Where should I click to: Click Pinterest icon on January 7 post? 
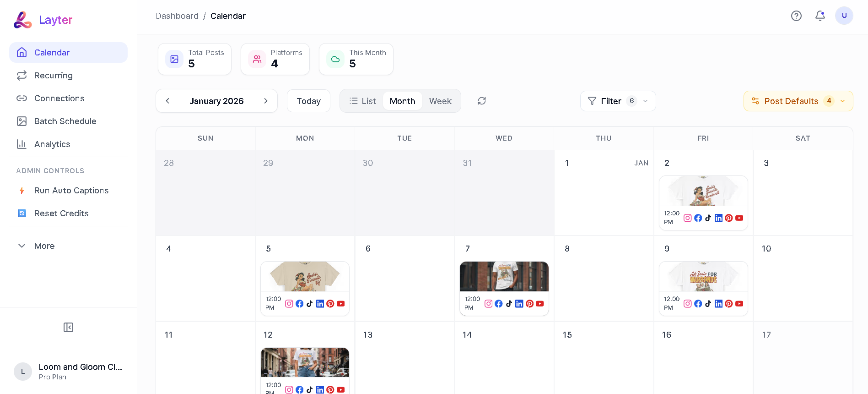coord(529,304)
